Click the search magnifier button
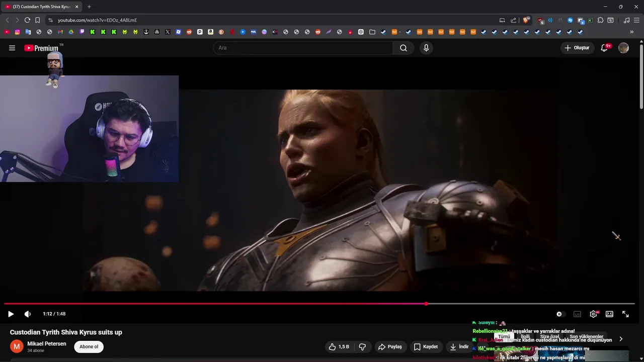 [404, 48]
